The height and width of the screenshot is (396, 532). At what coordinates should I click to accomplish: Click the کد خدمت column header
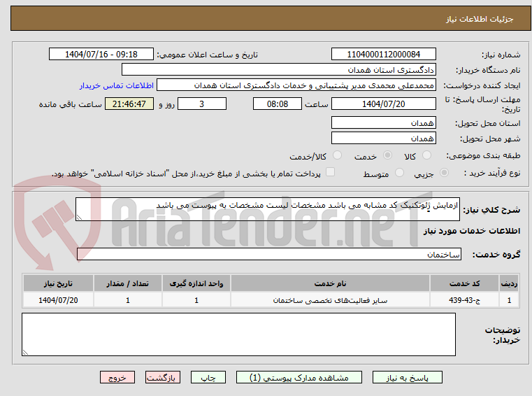[464, 283]
